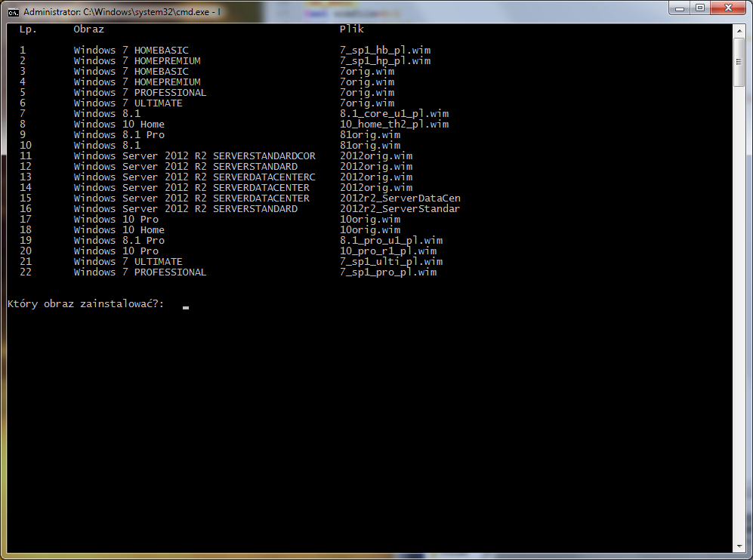Viewport: 753px width, 560px height.
Task: Click 'Windows Server 2012 R2 SERVERDATACENTERC' entry
Action: coord(195,177)
